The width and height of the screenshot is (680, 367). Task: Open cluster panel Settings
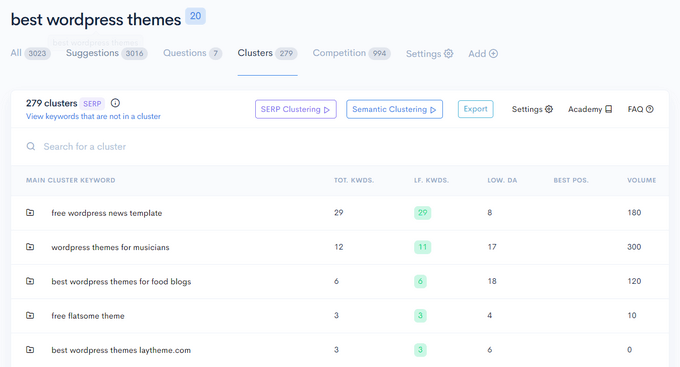[532, 109]
